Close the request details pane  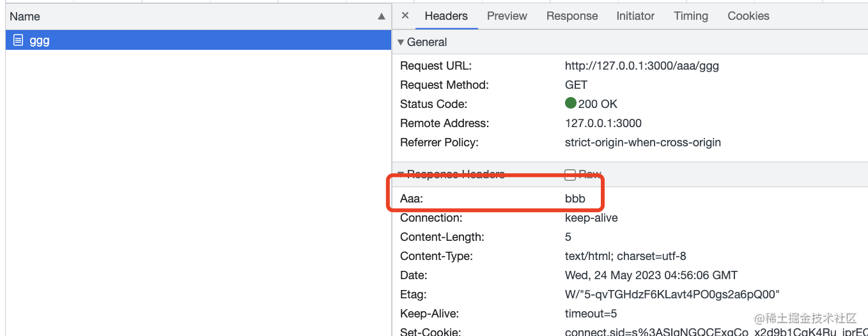tap(405, 16)
